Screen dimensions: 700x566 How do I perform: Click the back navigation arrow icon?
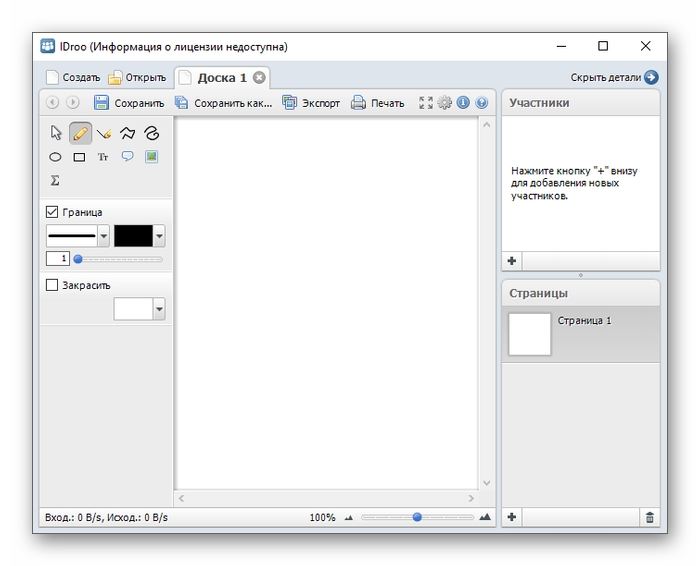pyautogui.click(x=52, y=103)
